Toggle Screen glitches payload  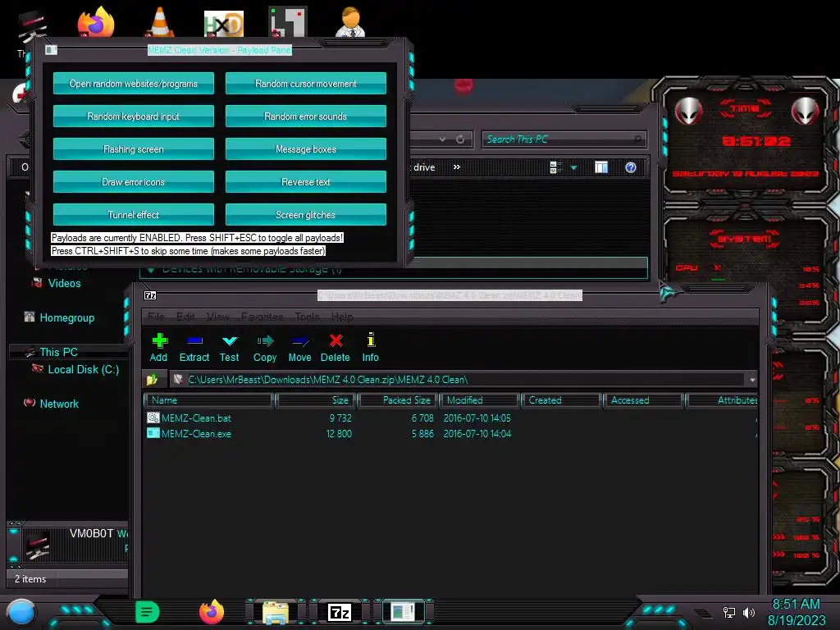pos(305,214)
